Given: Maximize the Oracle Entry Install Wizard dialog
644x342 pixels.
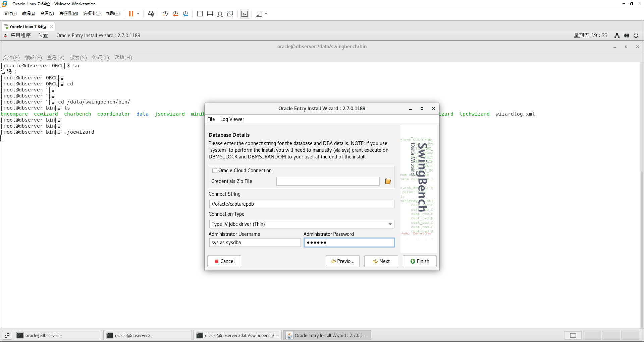Looking at the screenshot, I should [x=422, y=109].
